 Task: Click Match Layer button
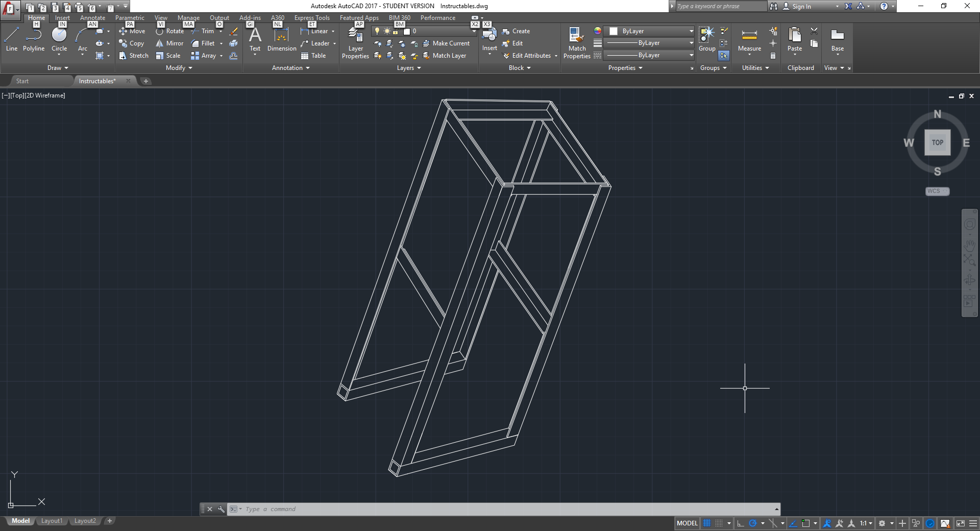click(445, 56)
